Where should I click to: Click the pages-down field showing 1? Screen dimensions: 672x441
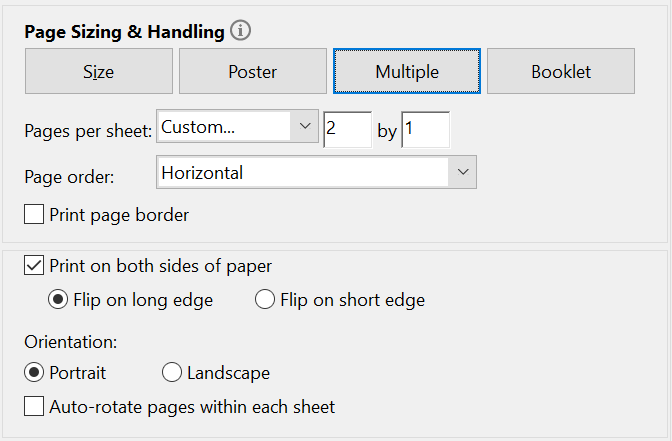click(426, 129)
